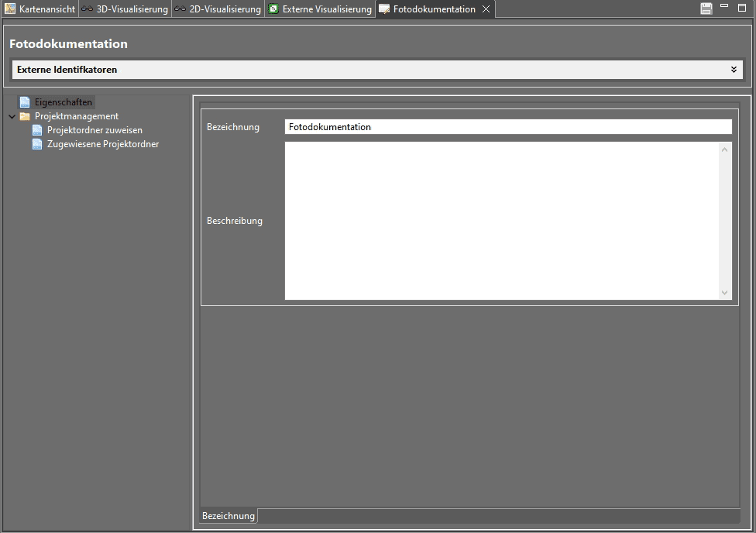Click the save disk icon
Screen dimensions: 756x533
pos(706,9)
